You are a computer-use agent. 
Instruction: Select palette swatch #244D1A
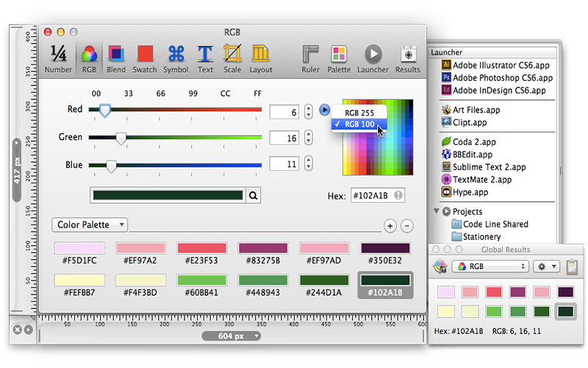pyautogui.click(x=324, y=280)
